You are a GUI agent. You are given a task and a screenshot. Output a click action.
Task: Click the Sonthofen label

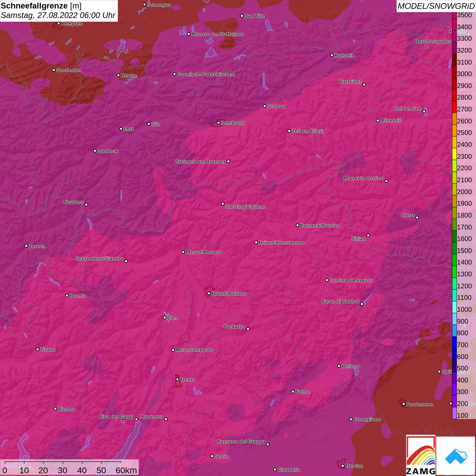69,70
